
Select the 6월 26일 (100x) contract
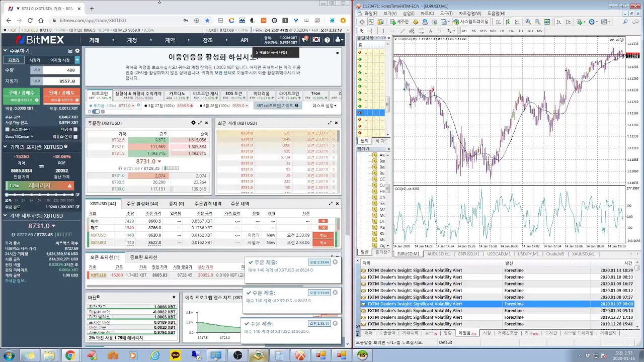(x=225, y=106)
